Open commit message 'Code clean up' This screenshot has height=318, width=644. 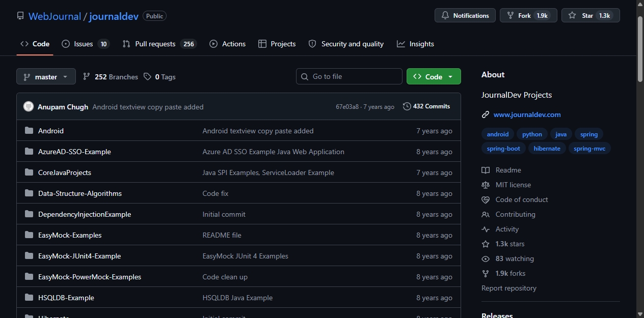point(225,277)
